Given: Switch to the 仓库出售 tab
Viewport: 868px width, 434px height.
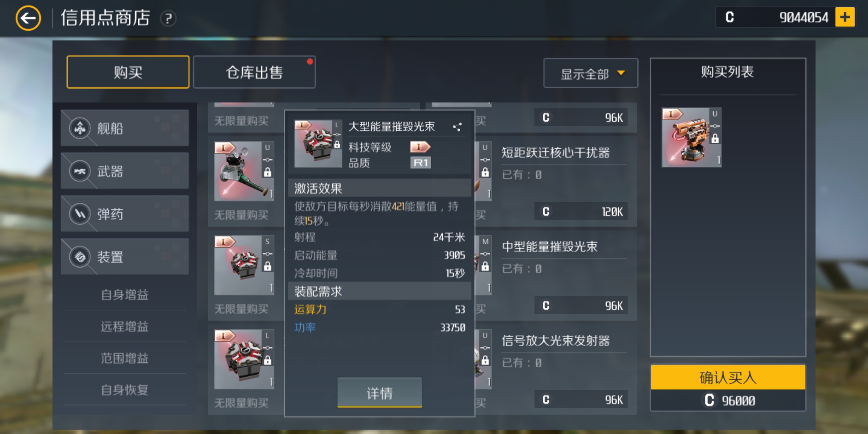Looking at the screenshot, I should coord(254,72).
